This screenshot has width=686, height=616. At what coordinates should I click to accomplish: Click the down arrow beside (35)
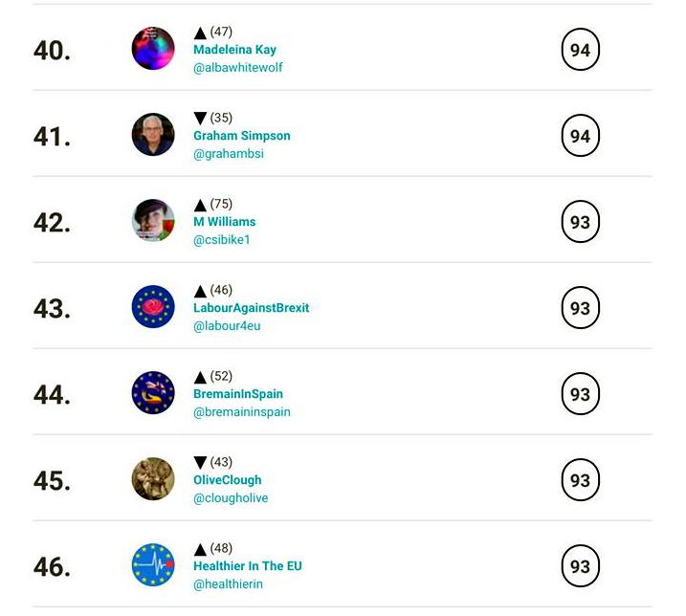(200, 118)
